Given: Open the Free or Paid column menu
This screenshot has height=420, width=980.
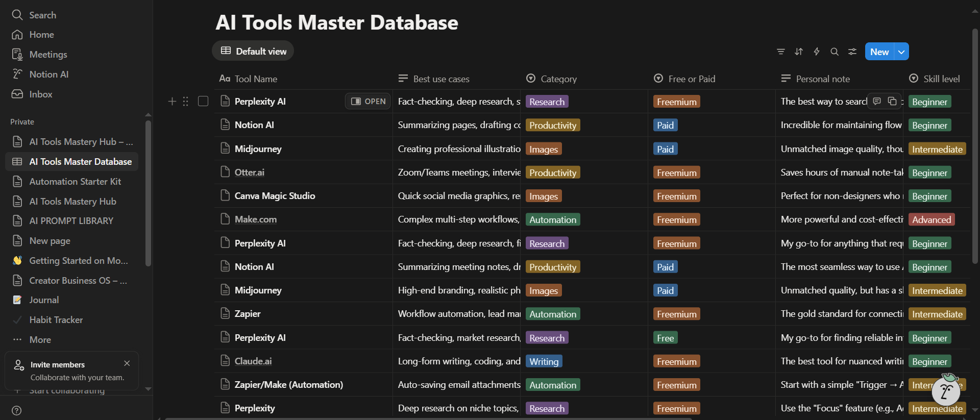Looking at the screenshot, I should [x=712, y=79].
